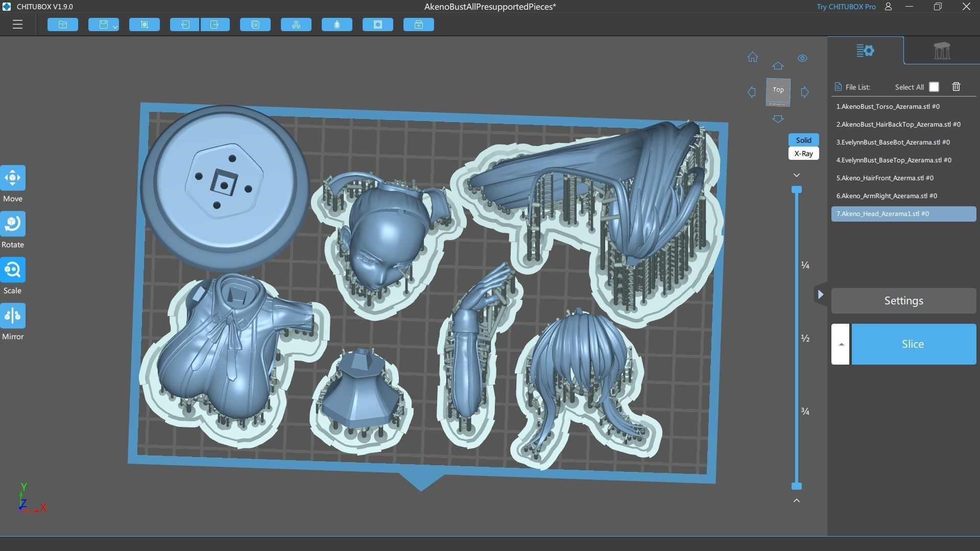Toggle the eye visibility view icon

(803, 58)
